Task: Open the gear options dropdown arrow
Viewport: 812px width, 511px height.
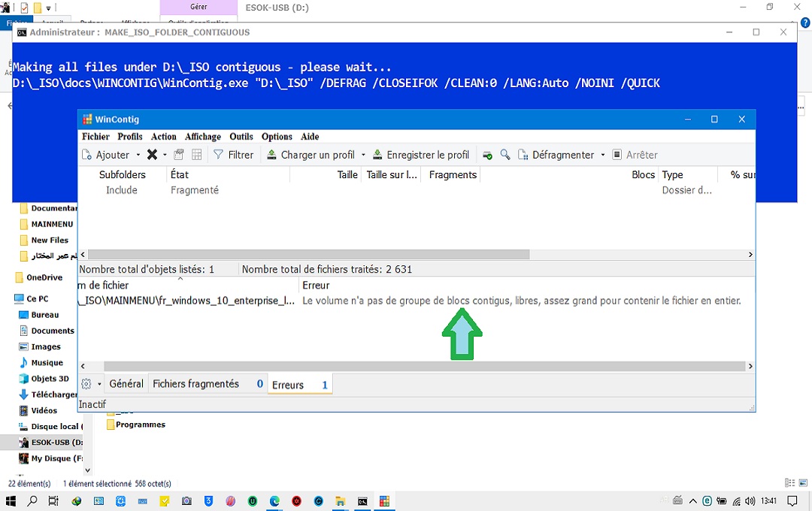Action: click(99, 384)
